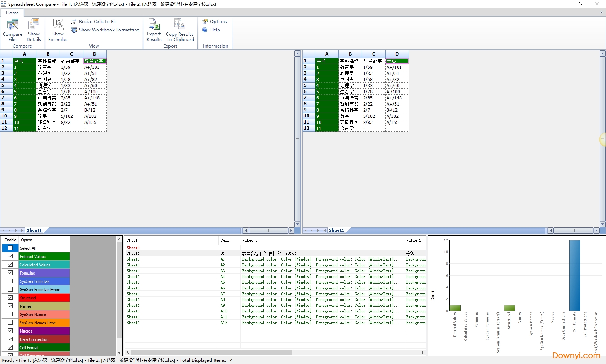The width and height of the screenshot is (606, 364).
Task: Click cell D1 in right spreadsheet
Action: click(x=397, y=61)
